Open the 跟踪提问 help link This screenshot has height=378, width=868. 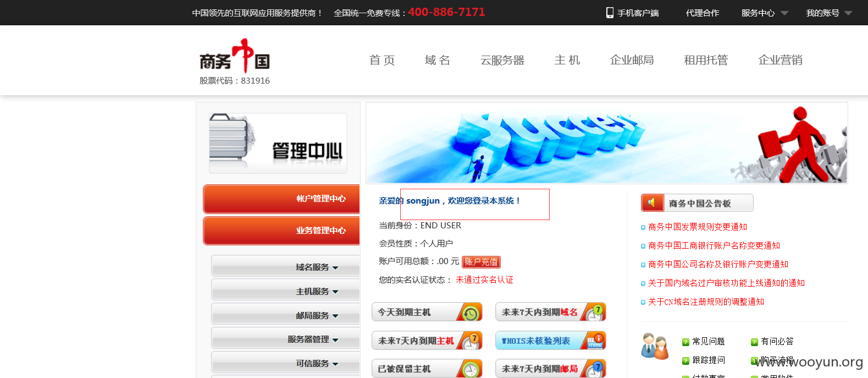[709, 360]
